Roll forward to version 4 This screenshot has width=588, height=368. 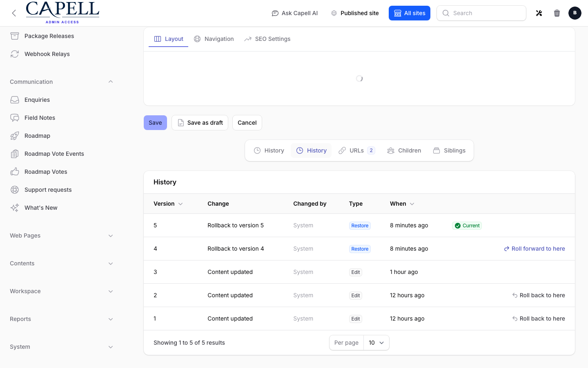pos(535,249)
